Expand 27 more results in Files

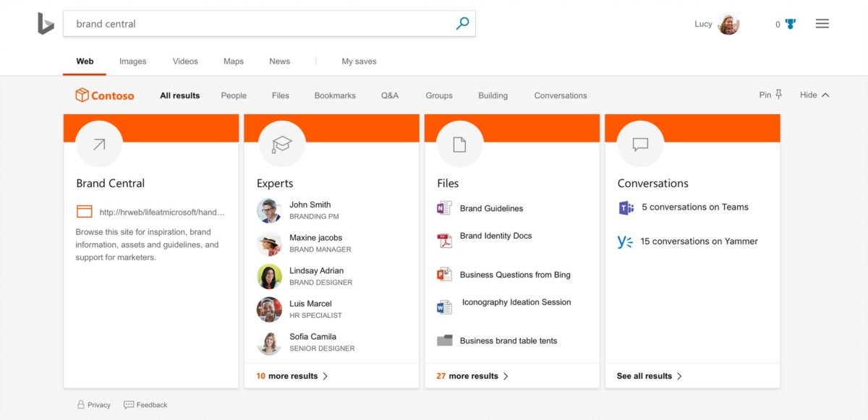[x=472, y=376]
